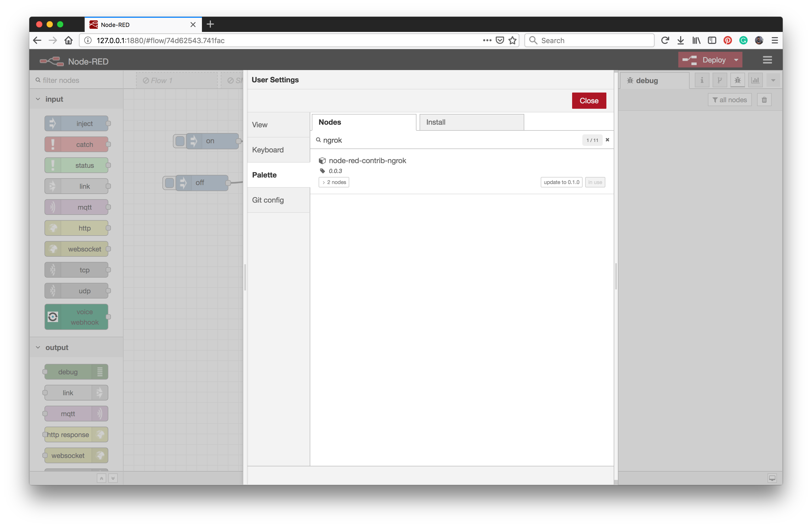Click the filter nodes search field
Image resolution: width=812 pixels, height=527 pixels.
[76, 80]
